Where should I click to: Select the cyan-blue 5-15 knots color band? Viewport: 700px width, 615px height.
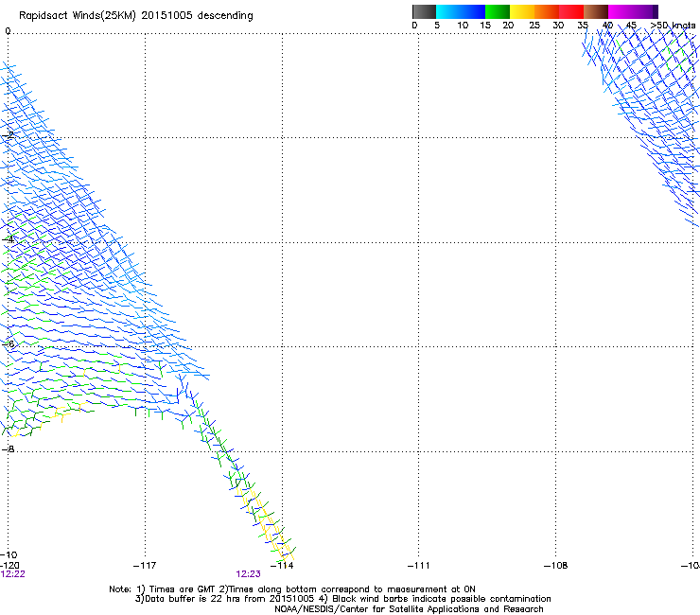click(x=461, y=11)
